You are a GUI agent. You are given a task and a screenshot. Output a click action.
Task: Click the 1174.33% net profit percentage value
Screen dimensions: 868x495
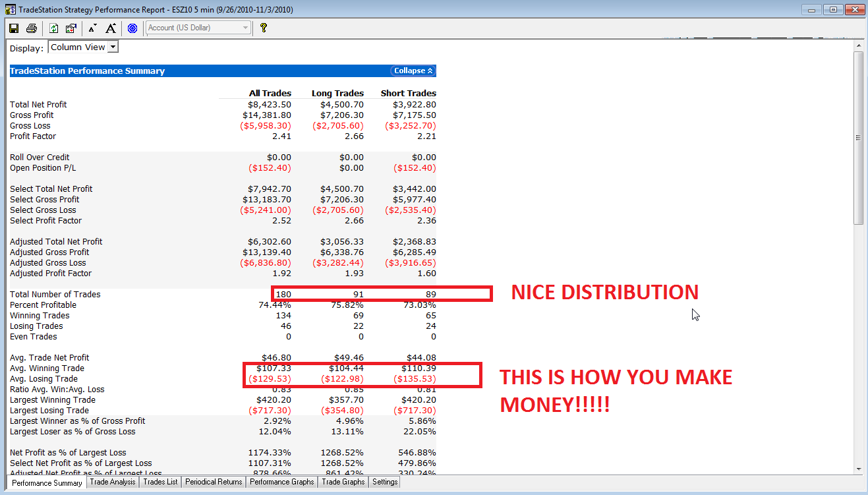tap(270, 452)
